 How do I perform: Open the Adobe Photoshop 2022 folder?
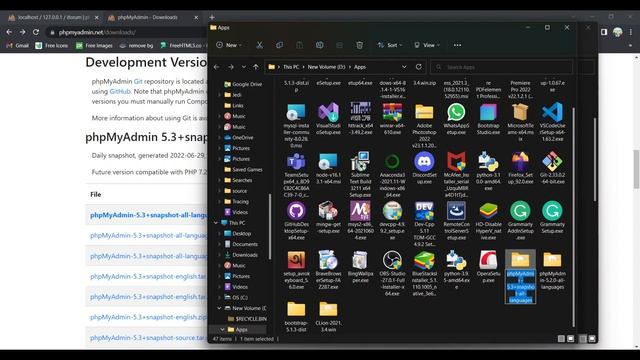click(424, 124)
